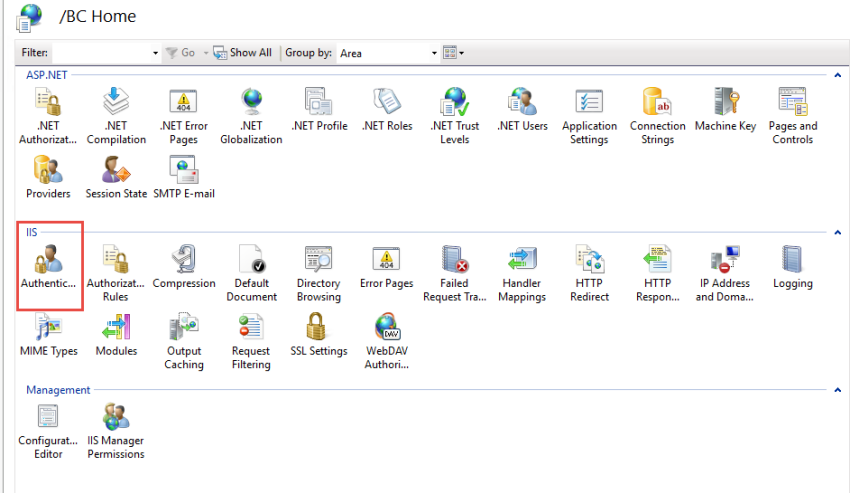Open Application Settings
This screenshot has height=493, width=850.
pos(589,116)
